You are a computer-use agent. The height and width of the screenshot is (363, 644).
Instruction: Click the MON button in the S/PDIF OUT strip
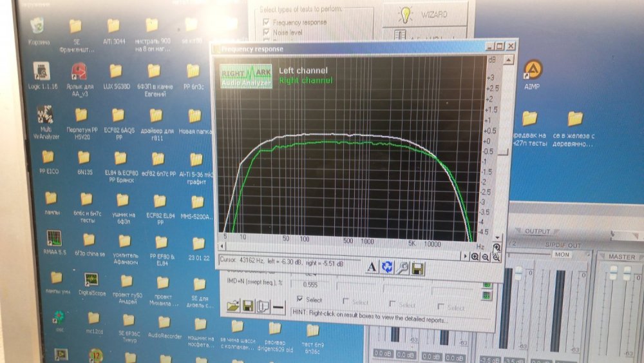562,254
